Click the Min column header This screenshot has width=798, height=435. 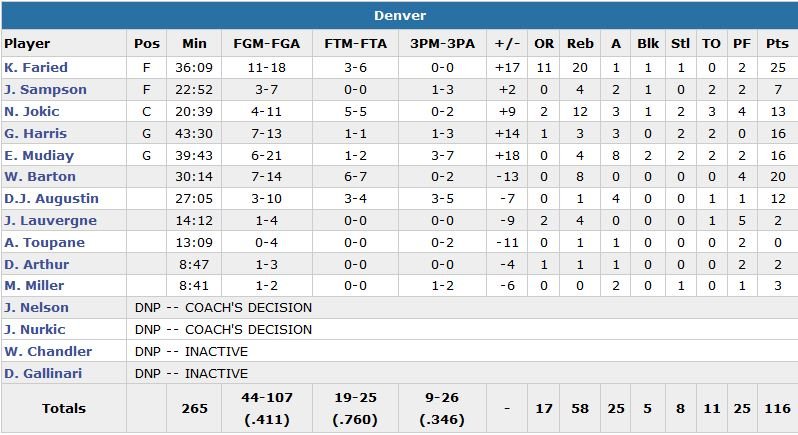(194, 44)
